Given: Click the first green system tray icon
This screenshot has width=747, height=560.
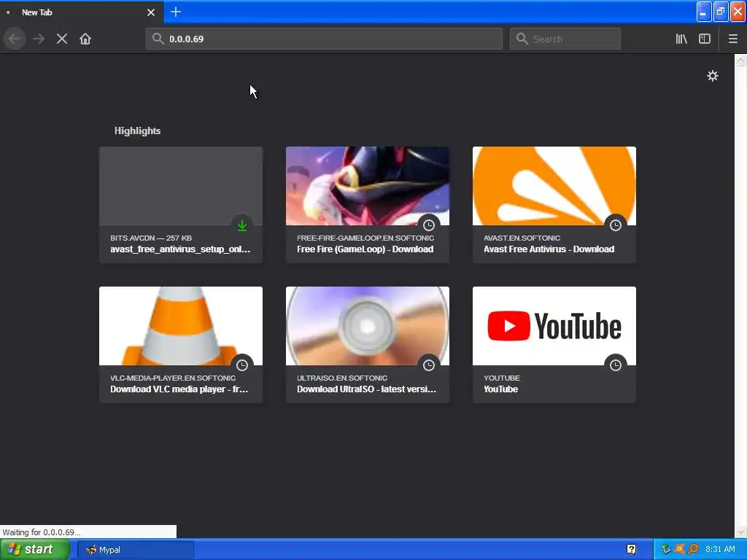Looking at the screenshot, I should pos(665,549).
